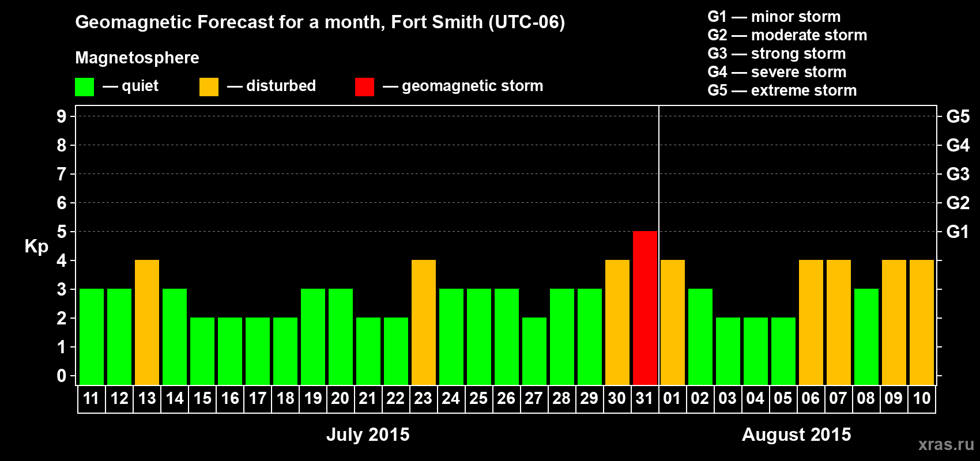Click date cell 15 on the axis
The image size is (980, 461).
pyautogui.click(x=202, y=399)
